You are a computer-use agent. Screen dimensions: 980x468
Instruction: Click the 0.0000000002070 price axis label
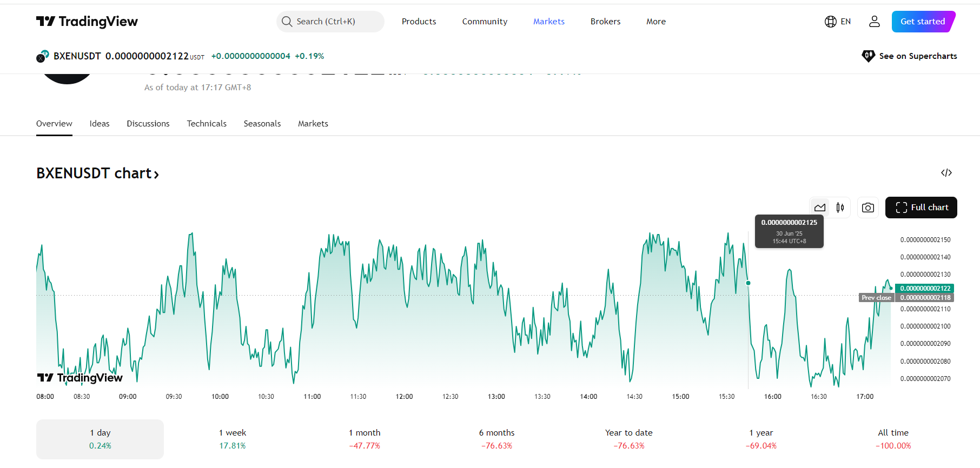point(925,379)
